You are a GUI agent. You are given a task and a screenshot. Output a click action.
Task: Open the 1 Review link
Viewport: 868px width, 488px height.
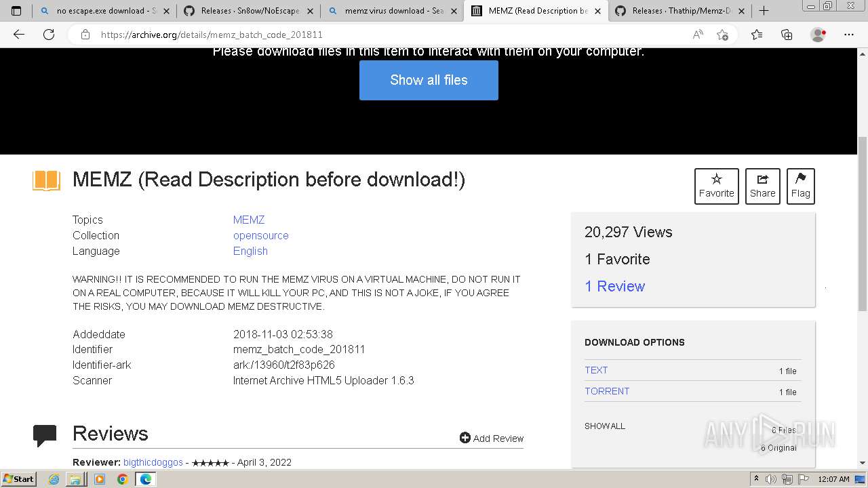(614, 286)
